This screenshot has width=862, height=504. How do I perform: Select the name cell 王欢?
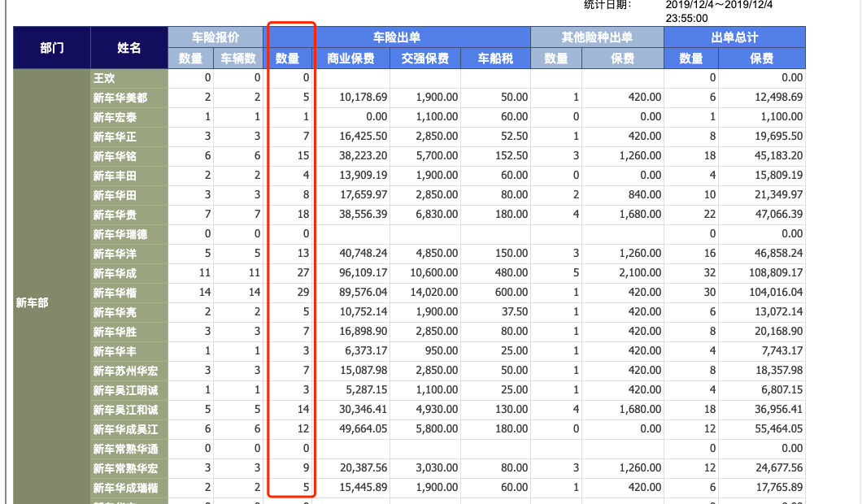click(129, 78)
